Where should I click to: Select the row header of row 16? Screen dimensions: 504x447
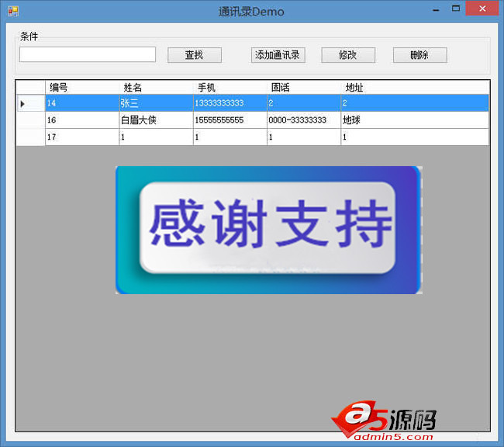(x=30, y=120)
